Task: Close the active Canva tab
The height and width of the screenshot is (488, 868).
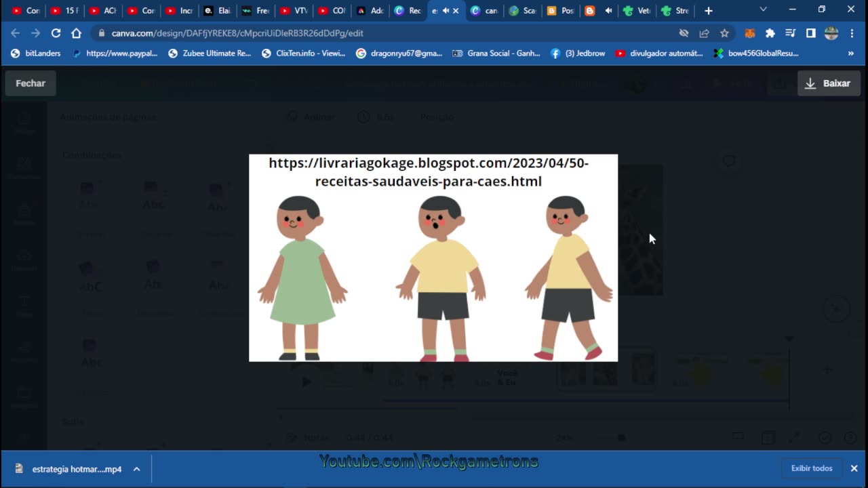Action: 456,11
